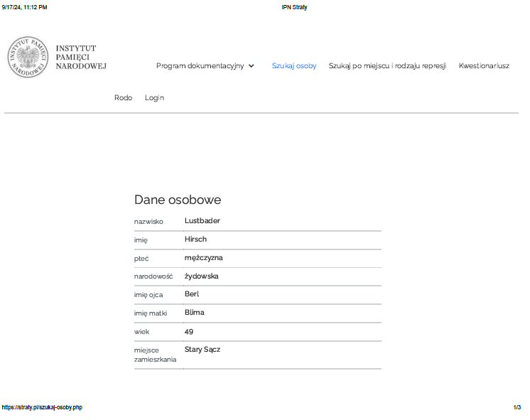Select the Login link
This screenshot has width=530, height=420.
coord(154,98)
